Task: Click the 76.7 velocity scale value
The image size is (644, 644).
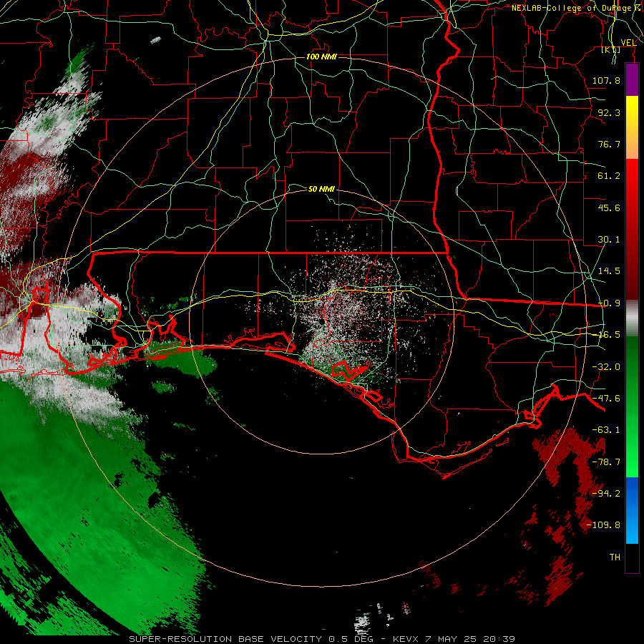Action: [609, 144]
